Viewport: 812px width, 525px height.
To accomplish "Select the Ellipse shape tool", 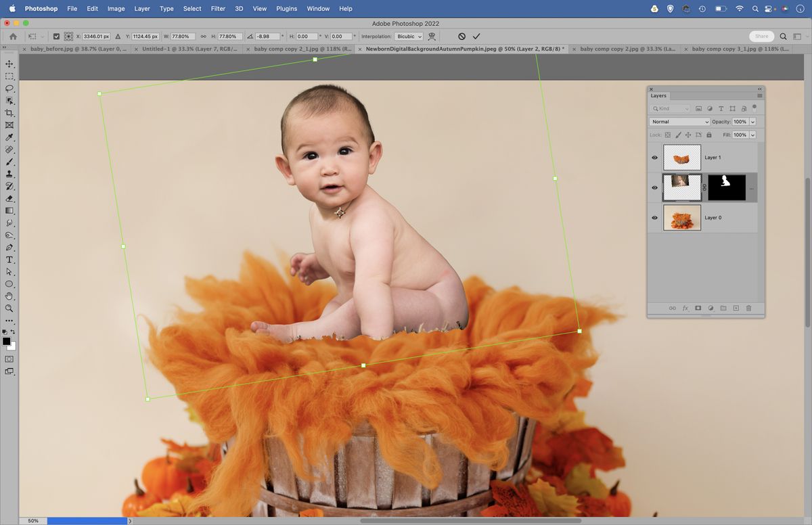I will (9, 284).
